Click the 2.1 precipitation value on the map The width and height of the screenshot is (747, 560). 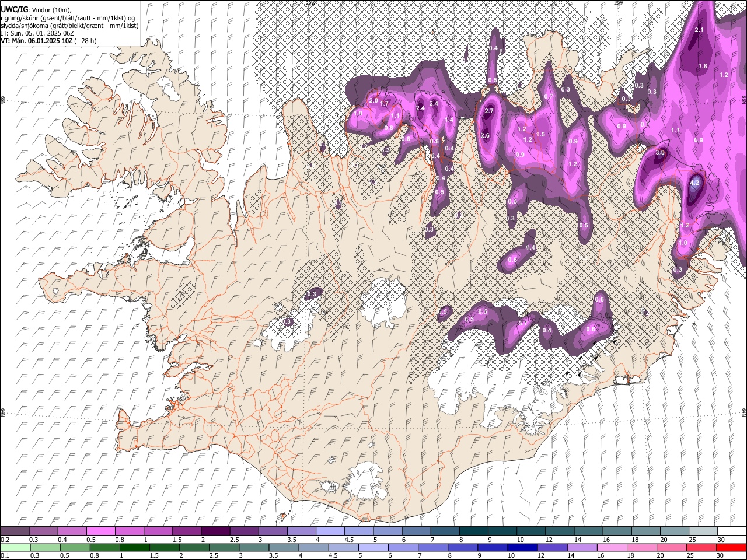tap(700, 30)
